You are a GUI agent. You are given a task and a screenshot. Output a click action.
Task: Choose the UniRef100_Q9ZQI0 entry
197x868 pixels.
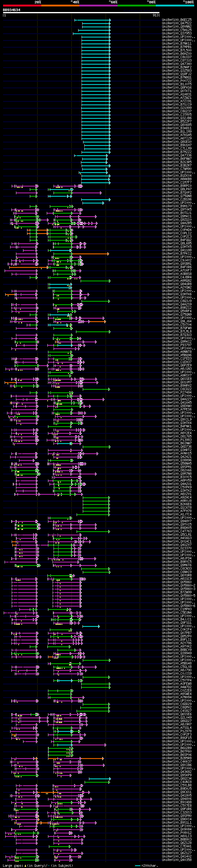tap(177, 220)
